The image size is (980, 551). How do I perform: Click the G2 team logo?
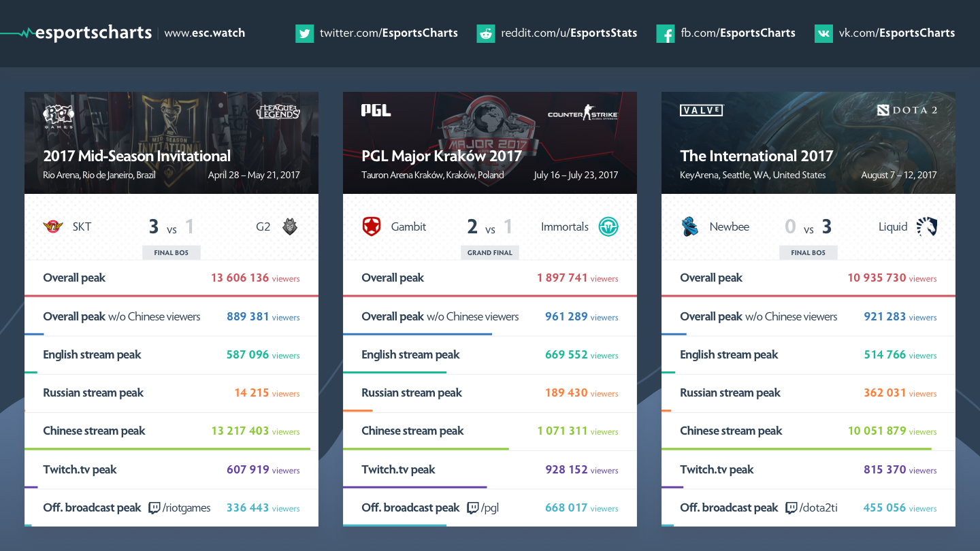click(289, 227)
